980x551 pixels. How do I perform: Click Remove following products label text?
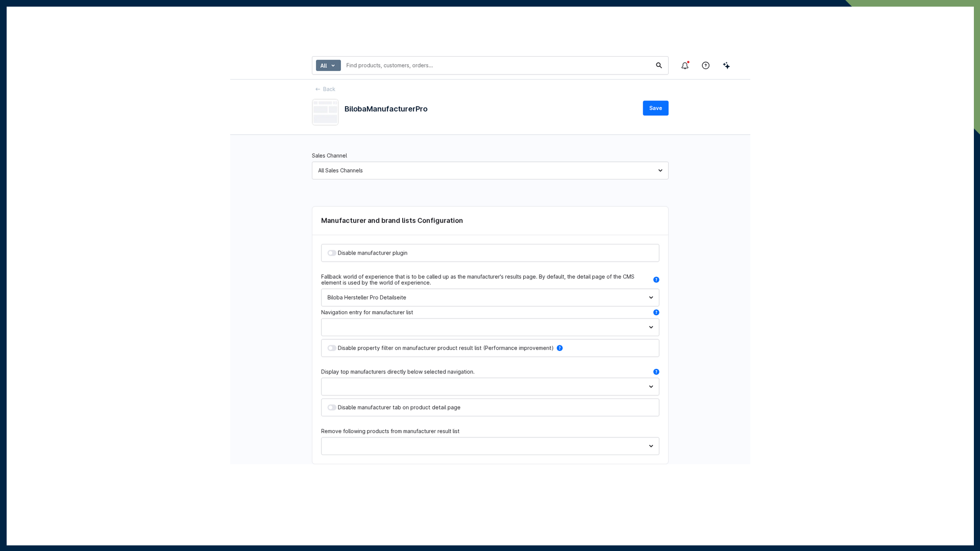click(390, 431)
